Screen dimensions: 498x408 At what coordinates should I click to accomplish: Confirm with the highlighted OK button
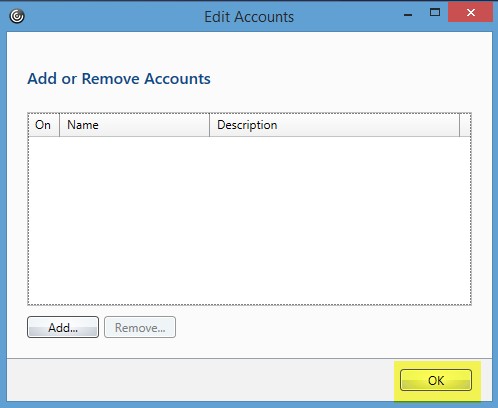click(x=436, y=380)
